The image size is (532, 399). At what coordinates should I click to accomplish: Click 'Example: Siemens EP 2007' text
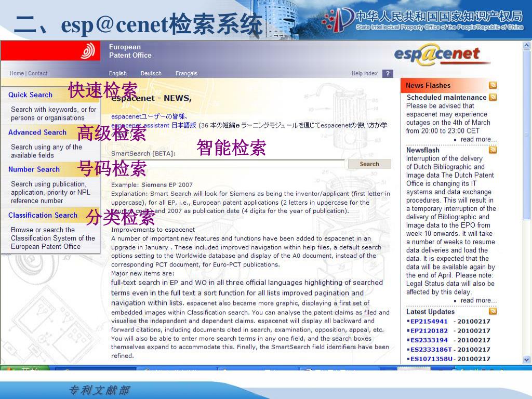point(152,185)
